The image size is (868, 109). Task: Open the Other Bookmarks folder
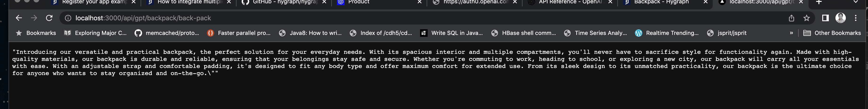pos(832,33)
